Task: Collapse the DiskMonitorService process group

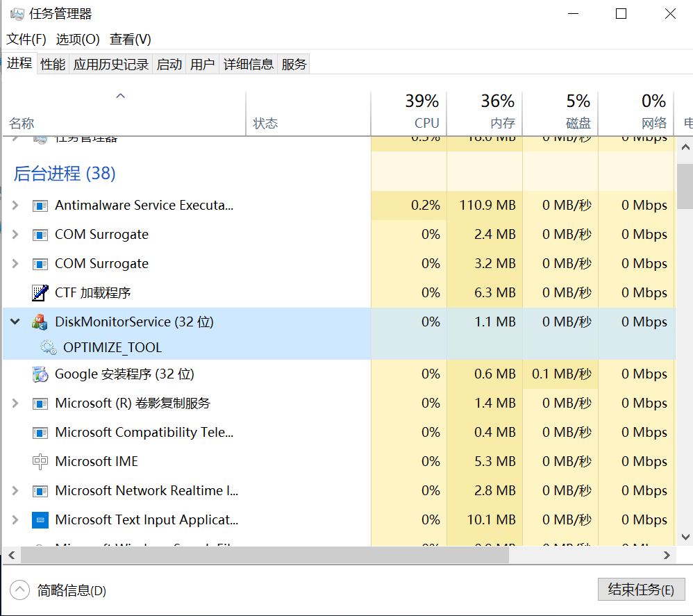Action: click(15, 322)
